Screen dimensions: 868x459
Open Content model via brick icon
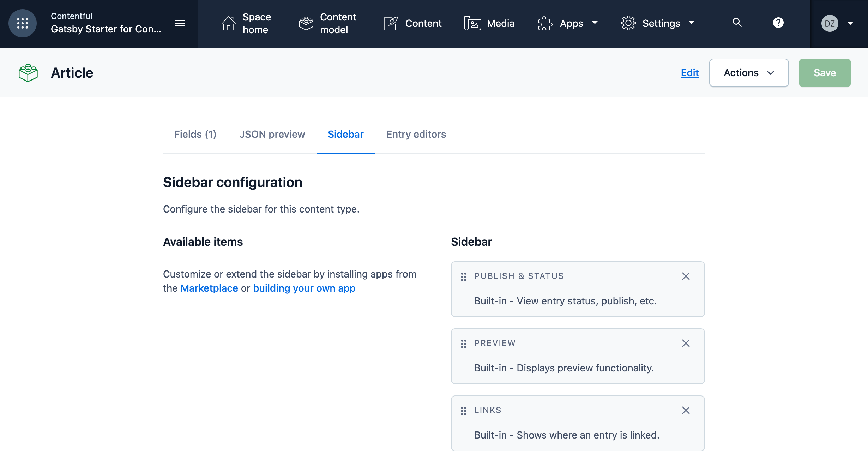pos(306,23)
